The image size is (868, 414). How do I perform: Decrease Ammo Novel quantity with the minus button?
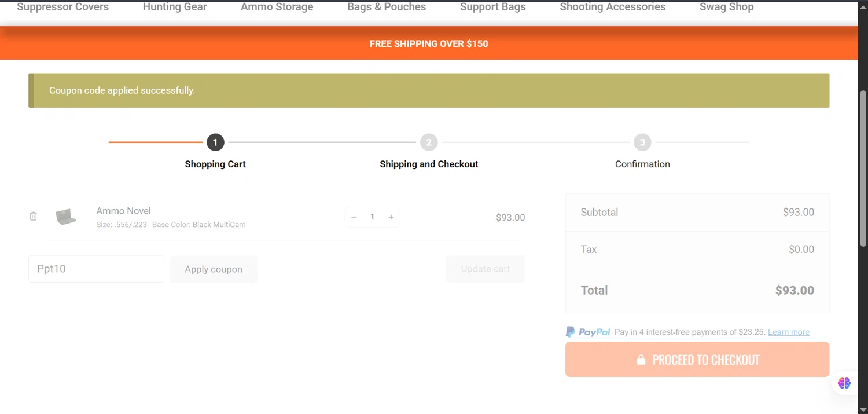[354, 217]
